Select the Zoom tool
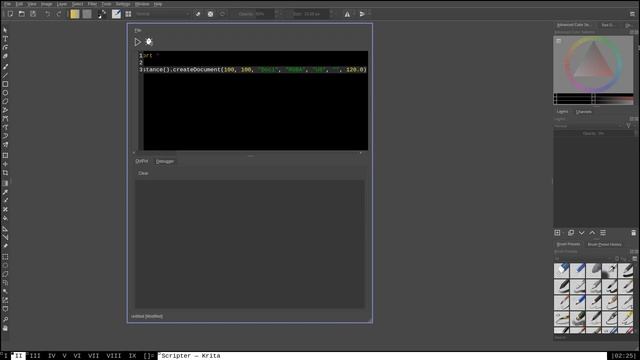Viewport: 640px width, 360px height. tap(5, 319)
